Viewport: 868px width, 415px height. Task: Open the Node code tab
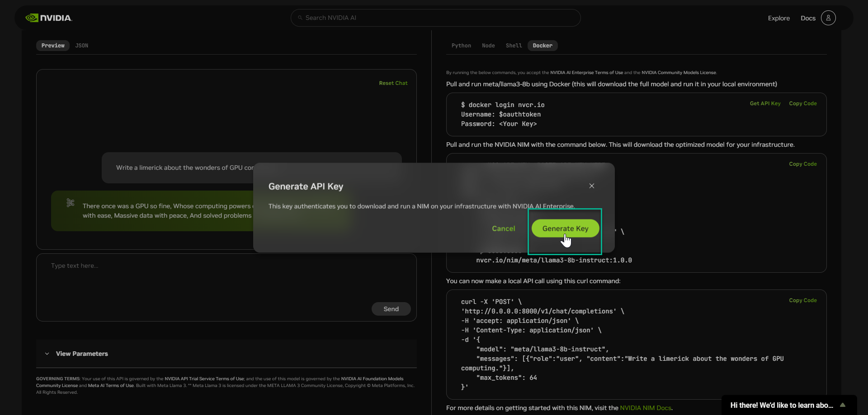coord(488,46)
